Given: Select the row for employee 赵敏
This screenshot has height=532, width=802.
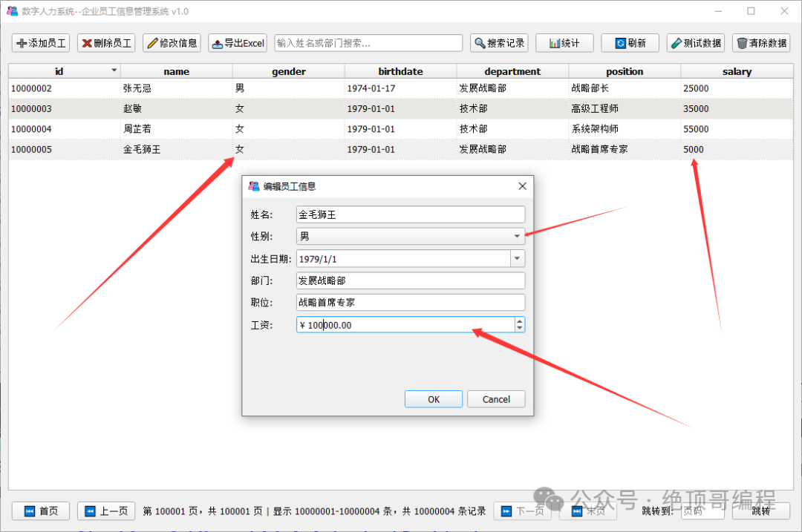Looking at the screenshot, I should click(x=400, y=108).
